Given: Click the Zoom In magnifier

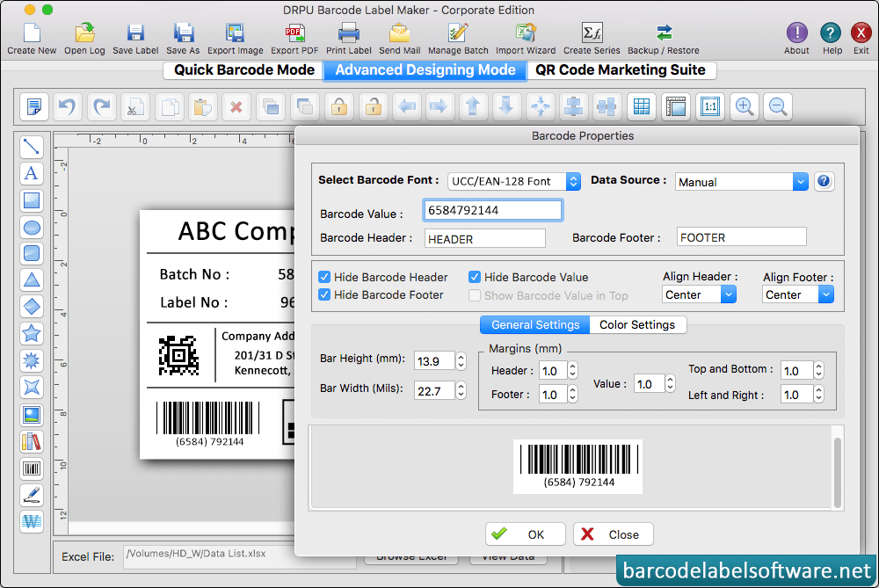Looking at the screenshot, I should 744,106.
